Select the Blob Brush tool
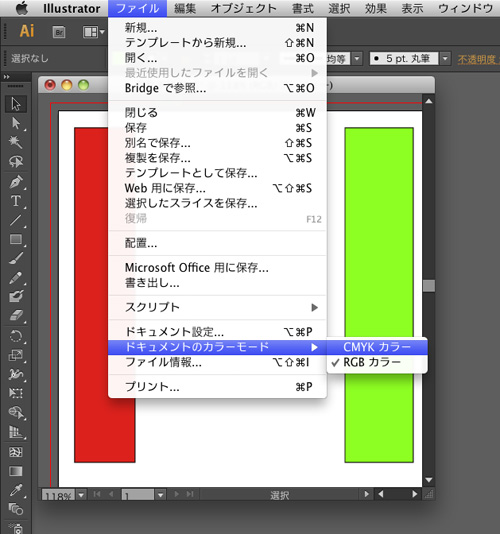The height and width of the screenshot is (534, 500). (16, 296)
